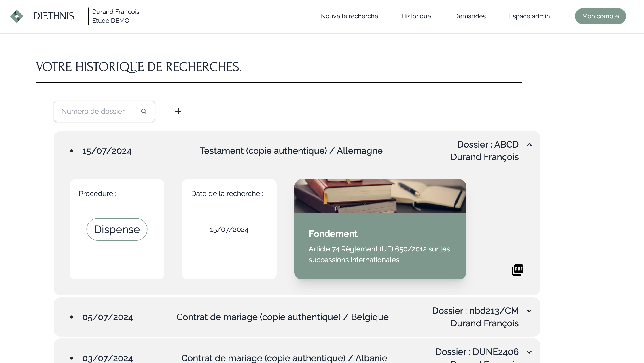Select the 15/07/2024 Testament Allemagne row
Image resolution: width=644 pixels, height=363 pixels.
coord(291,151)
